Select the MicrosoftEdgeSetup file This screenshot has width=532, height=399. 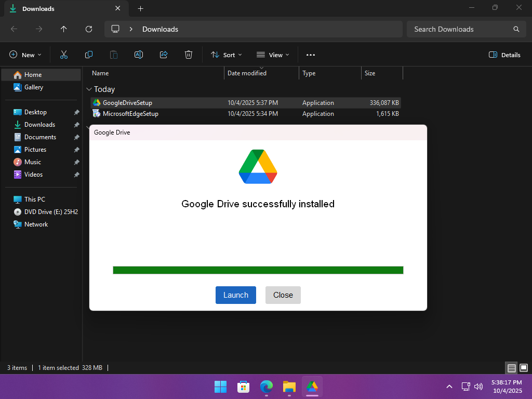tap(246, 114)
